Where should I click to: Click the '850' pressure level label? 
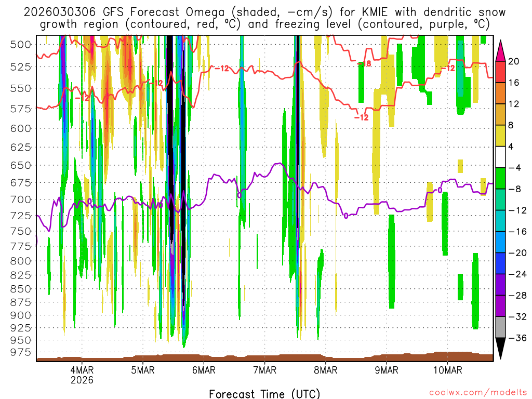click(x=21, y=289)
